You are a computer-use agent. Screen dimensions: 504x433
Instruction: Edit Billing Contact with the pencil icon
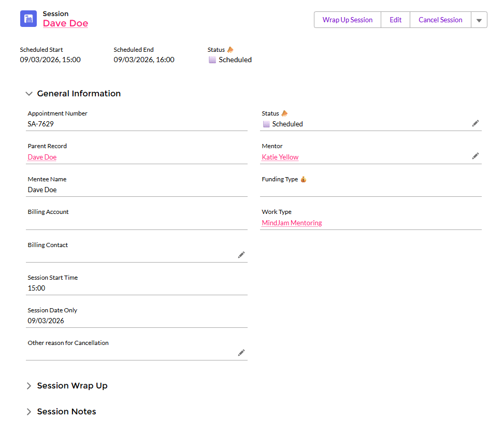pyautogui.click(x=241, y=255)
